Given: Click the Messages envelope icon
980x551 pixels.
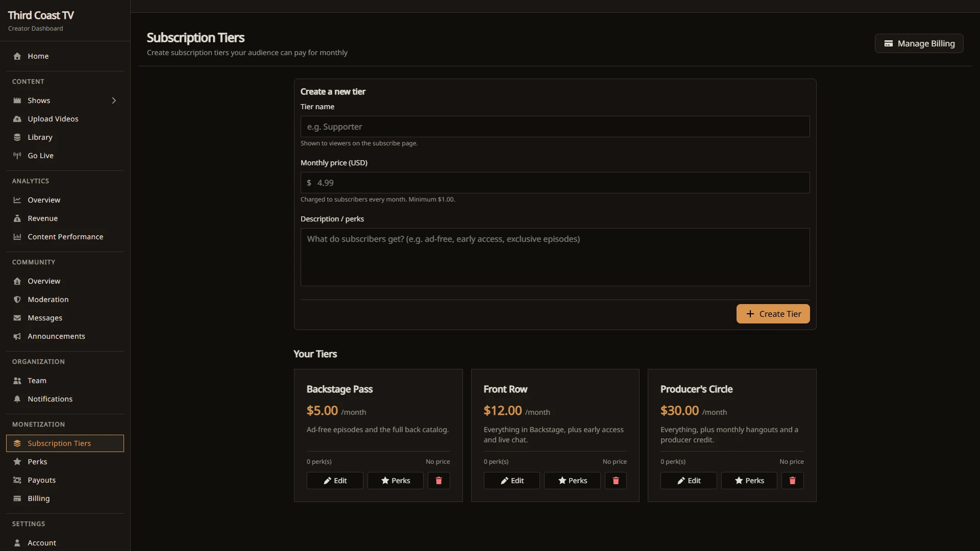Looking at the screenshot, I should coord(17,318).
